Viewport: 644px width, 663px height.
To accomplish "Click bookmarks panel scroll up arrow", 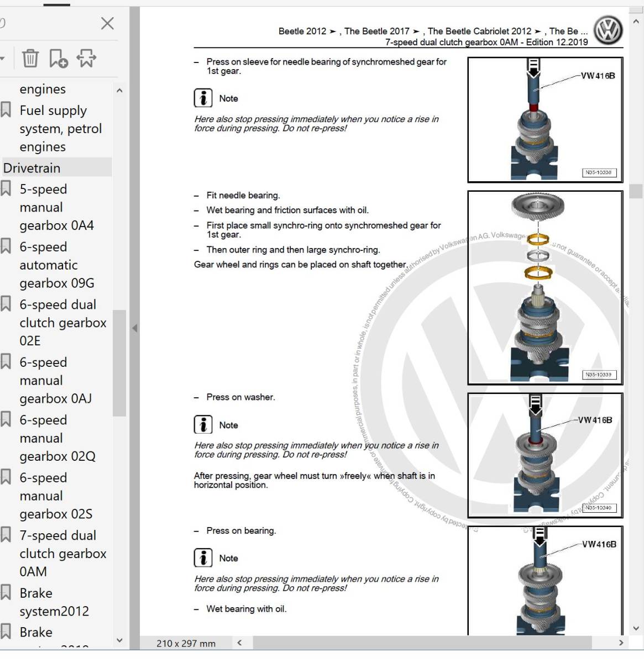I will pos(119,91).
